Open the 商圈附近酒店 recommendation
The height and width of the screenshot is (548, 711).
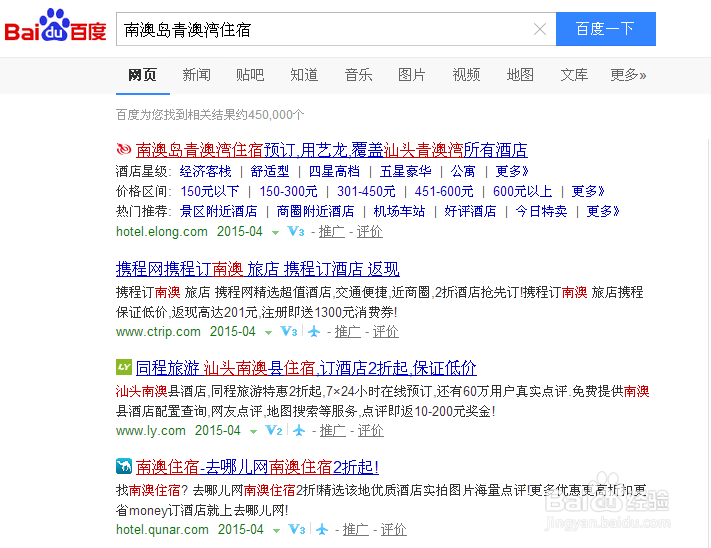315,211
